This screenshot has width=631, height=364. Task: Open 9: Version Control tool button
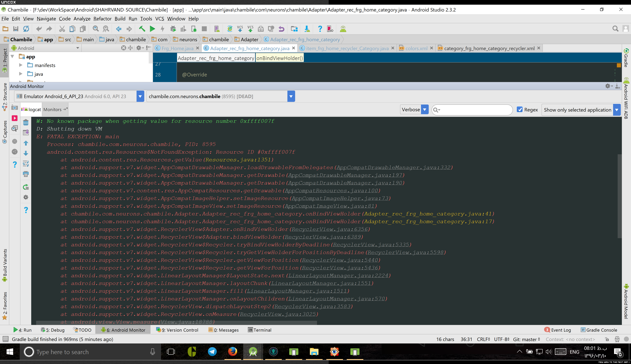177,330
